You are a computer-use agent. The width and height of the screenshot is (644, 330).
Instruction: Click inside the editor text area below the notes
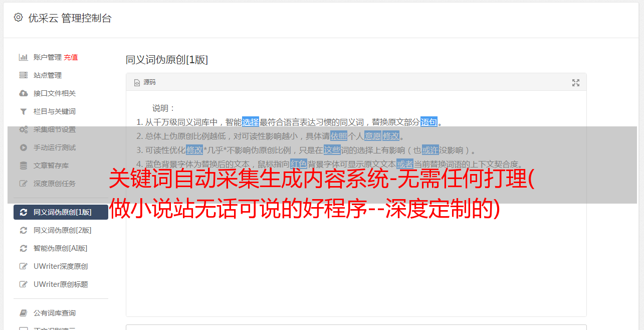click(356, 261)
